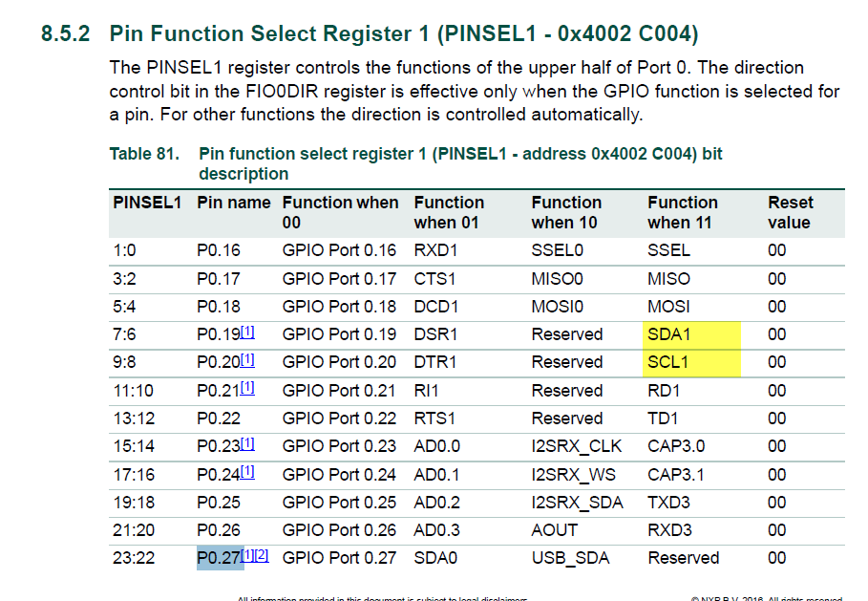Screen dimensions: 868x601
Task: Click the yellow highlighted SCL1 cell
Action: [x=691, y=362]
